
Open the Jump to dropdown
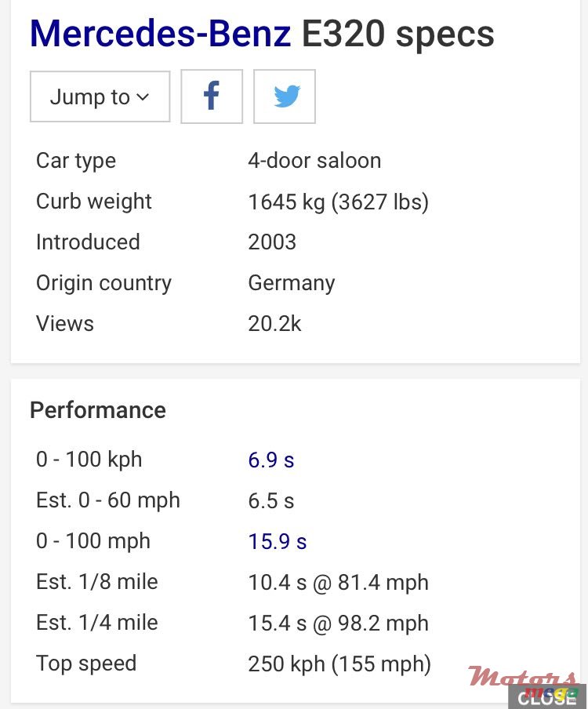[100, 96]
